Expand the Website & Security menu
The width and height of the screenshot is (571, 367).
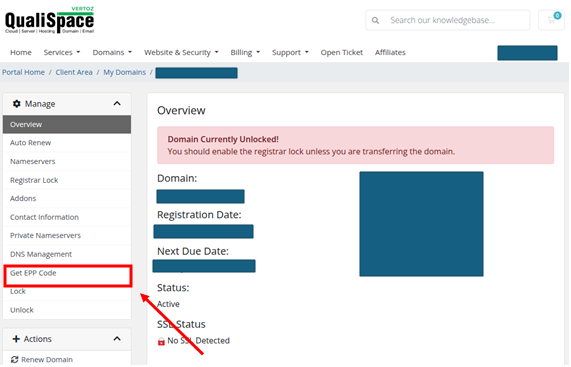pos(181,52)
